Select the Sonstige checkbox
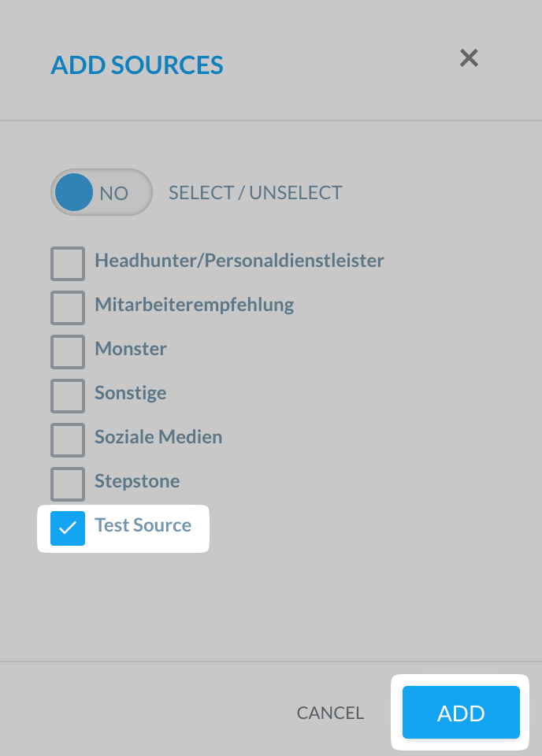Viewport: 542px width, 756px height. (67, 396)
